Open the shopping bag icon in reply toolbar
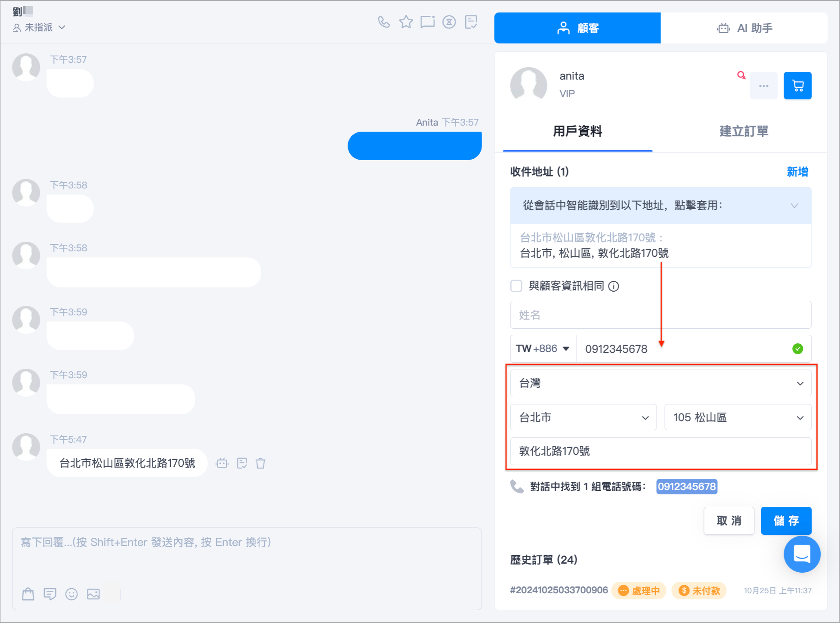This screenshot has height=623, width=840. 28,594
